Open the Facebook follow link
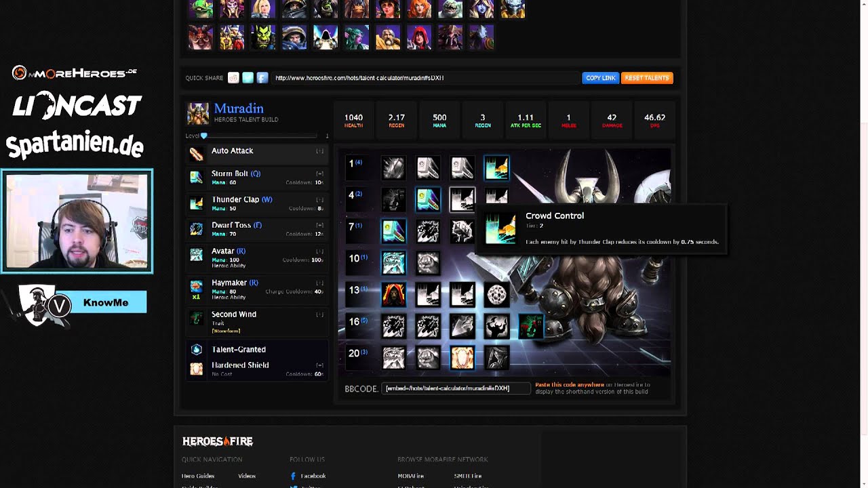Screen dimensions: 868x488 (313, 476)
